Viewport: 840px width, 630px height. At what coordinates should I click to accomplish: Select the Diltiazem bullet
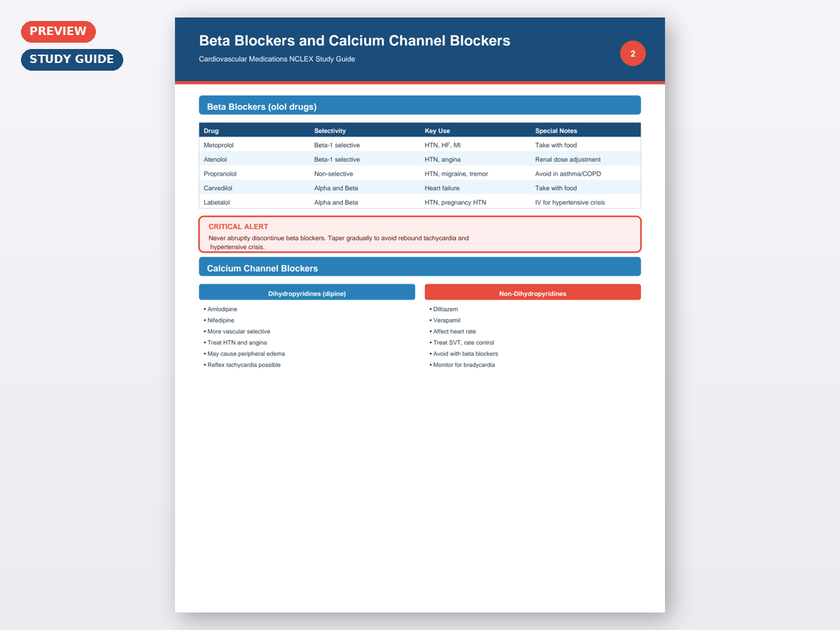pos(444,309)
